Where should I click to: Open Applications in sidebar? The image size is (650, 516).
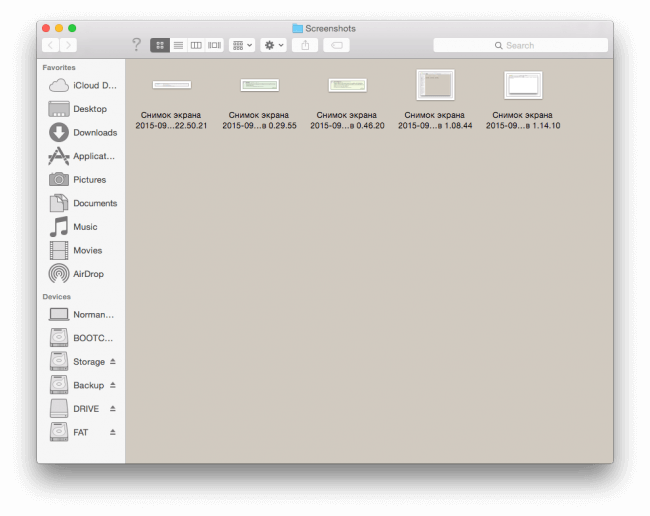[82, 156]
